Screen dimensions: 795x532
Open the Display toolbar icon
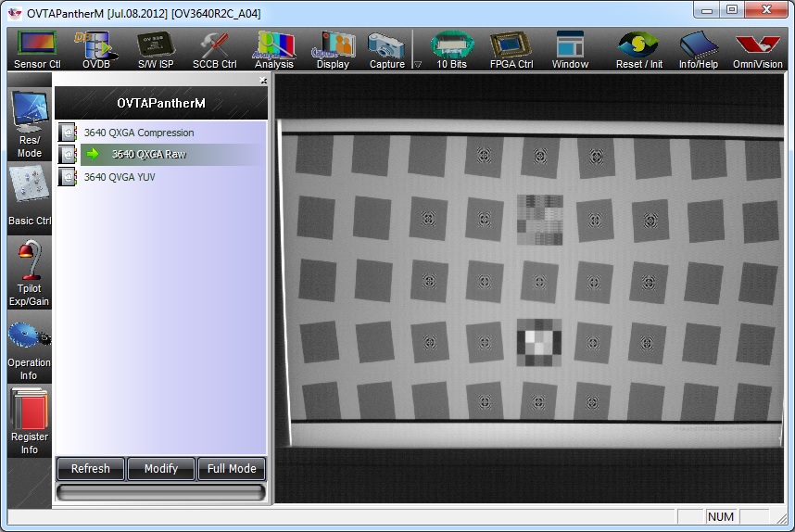point(333,50)
